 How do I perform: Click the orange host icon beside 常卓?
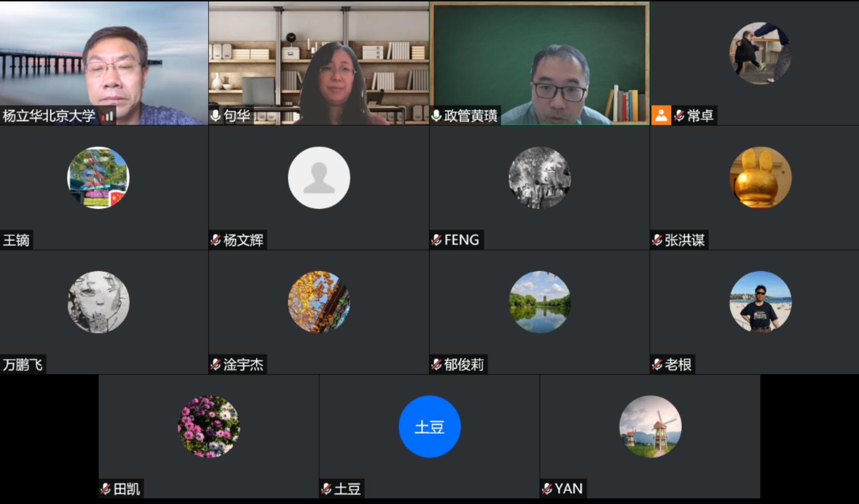(x=661, y=115)
